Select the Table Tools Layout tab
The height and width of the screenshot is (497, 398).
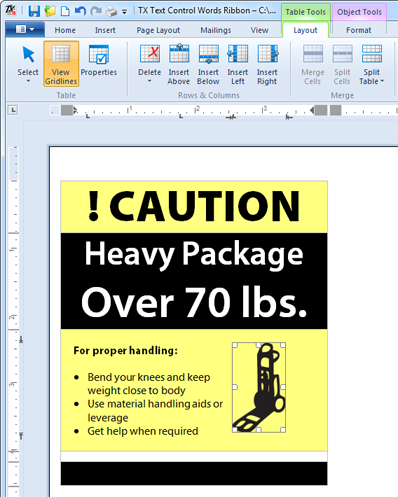pos(305,30)
